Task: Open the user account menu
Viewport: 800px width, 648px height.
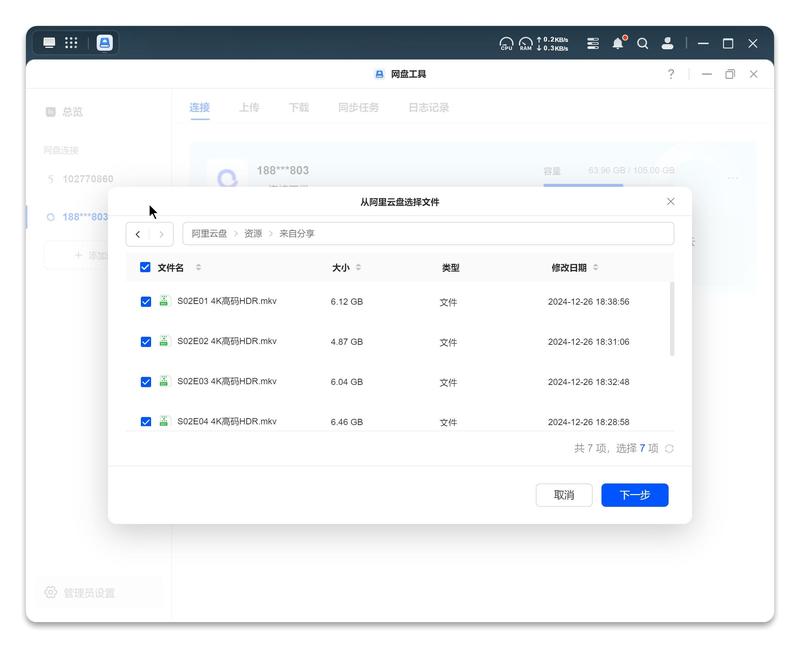Action: click(x=667, y=43)
